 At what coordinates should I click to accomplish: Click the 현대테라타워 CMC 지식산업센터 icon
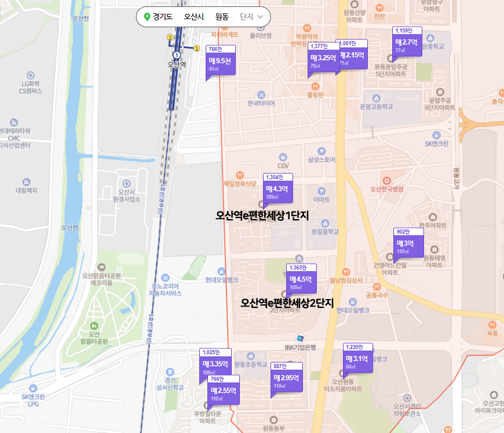coord(14,122)
